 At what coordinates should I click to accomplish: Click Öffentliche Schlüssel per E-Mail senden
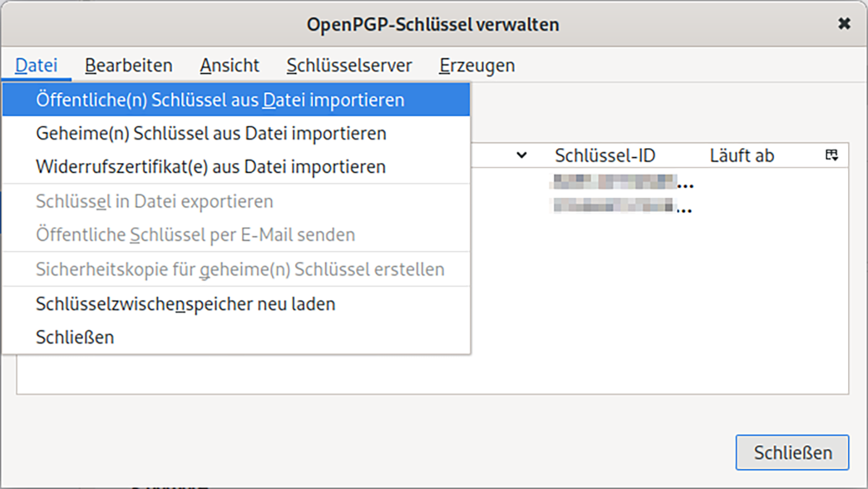(195, 235)
